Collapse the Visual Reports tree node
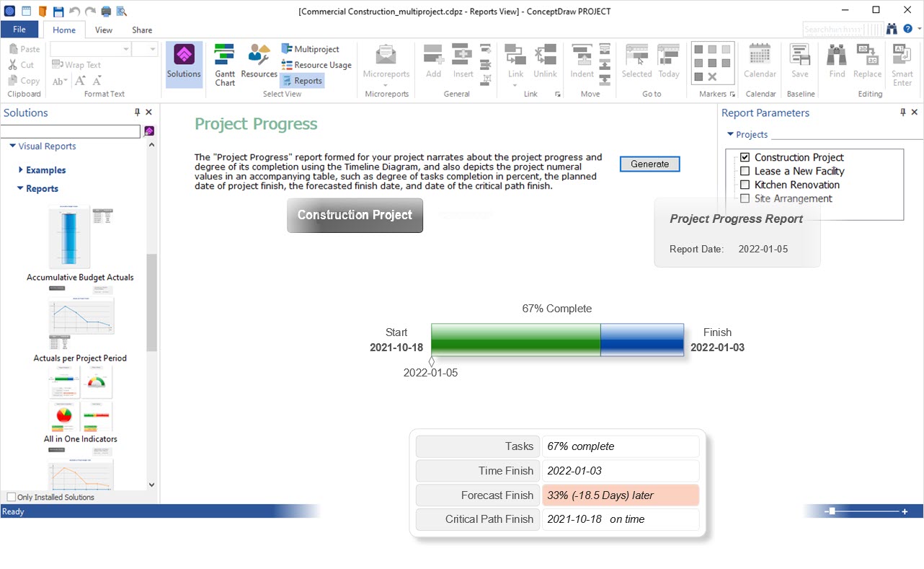The image size is (924, 569). point(12,146)
